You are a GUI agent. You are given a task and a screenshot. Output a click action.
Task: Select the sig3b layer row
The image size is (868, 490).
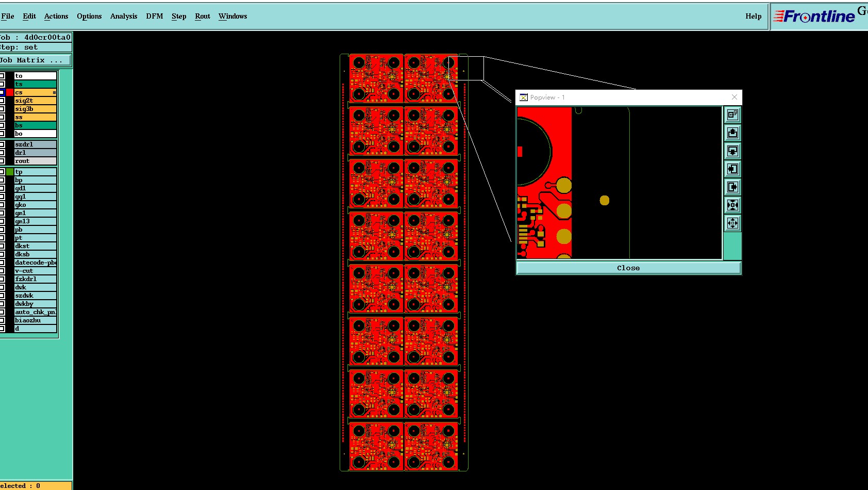35,109
